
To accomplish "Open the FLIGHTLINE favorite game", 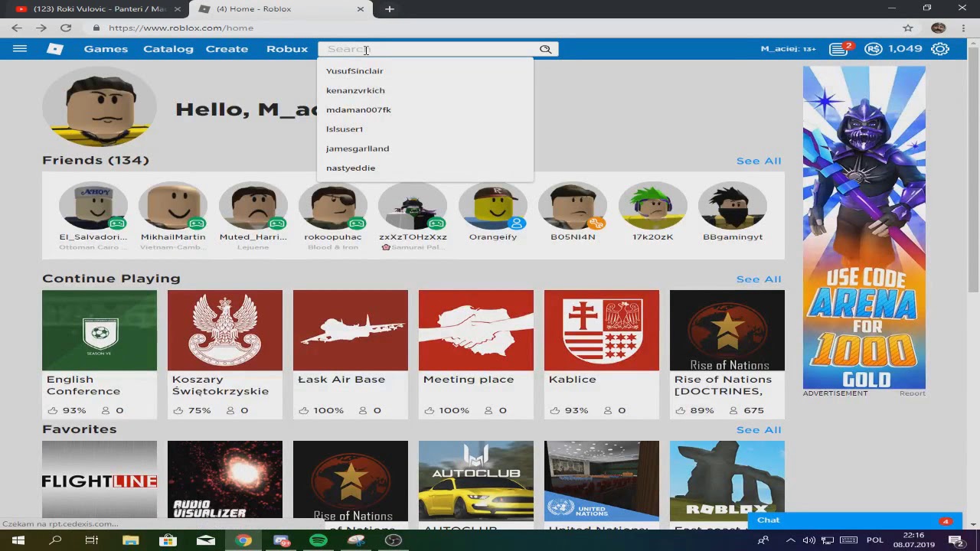I will (x=100, y=480).
